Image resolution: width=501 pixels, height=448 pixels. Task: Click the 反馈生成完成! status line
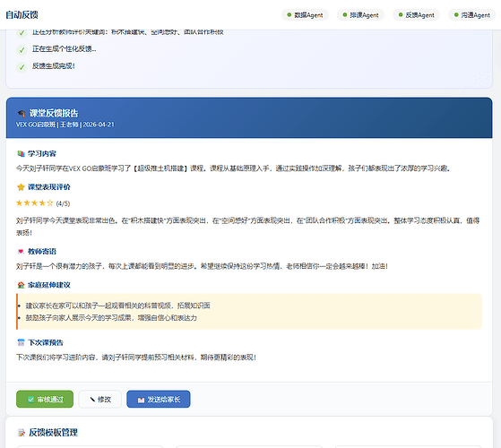click(54, 66)
